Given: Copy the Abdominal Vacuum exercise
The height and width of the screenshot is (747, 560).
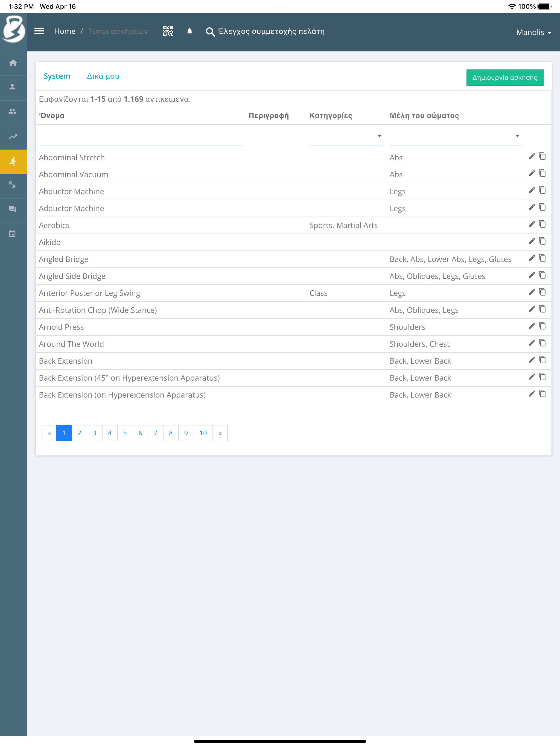Looking at the screenshot, I should pos(542,173).
